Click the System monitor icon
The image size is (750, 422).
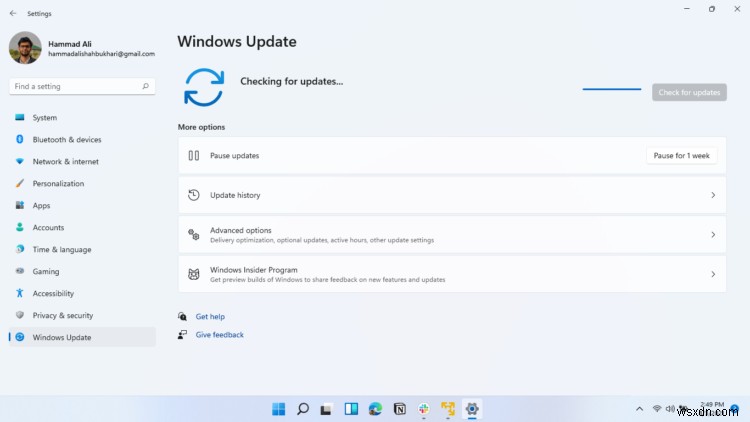coord(20,117)
